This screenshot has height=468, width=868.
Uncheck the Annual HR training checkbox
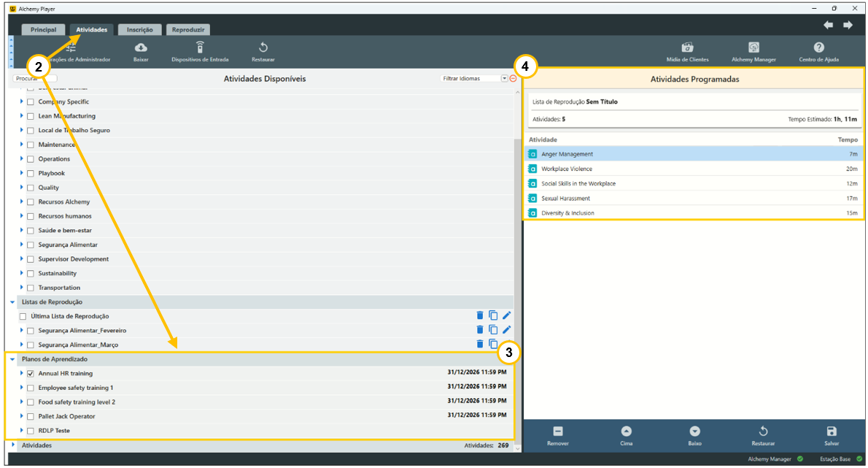point(31,374)
